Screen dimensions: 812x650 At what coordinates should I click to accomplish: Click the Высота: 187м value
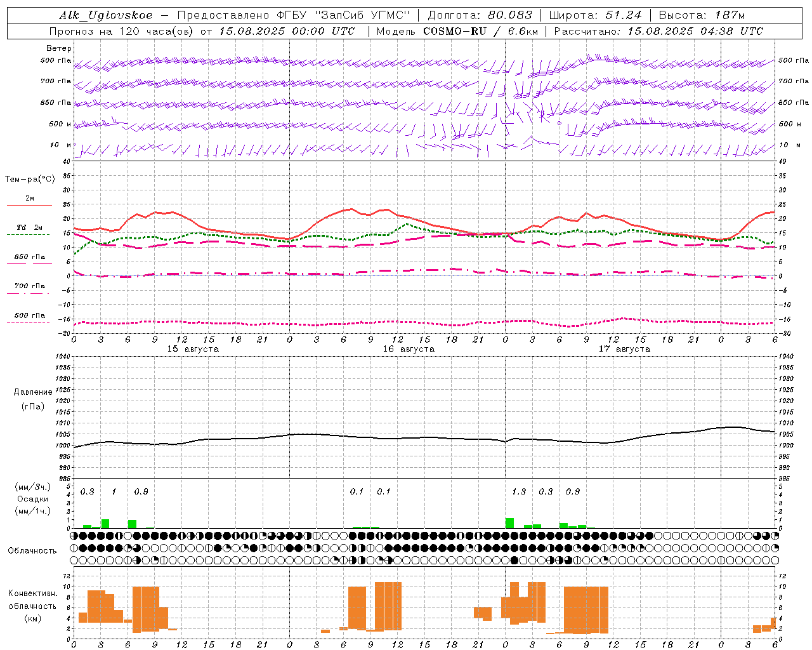pos(702,15)
